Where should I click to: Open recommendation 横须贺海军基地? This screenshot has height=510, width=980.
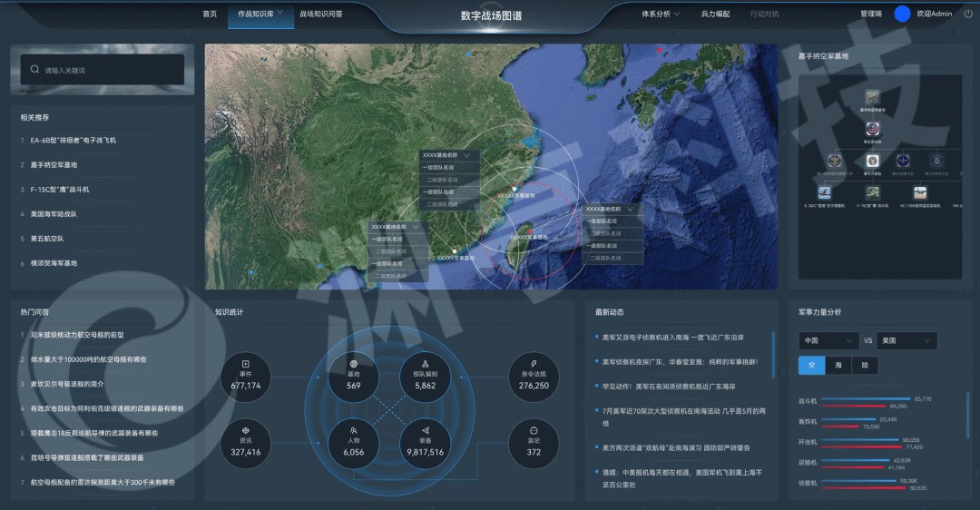click(x=54, y=263)
